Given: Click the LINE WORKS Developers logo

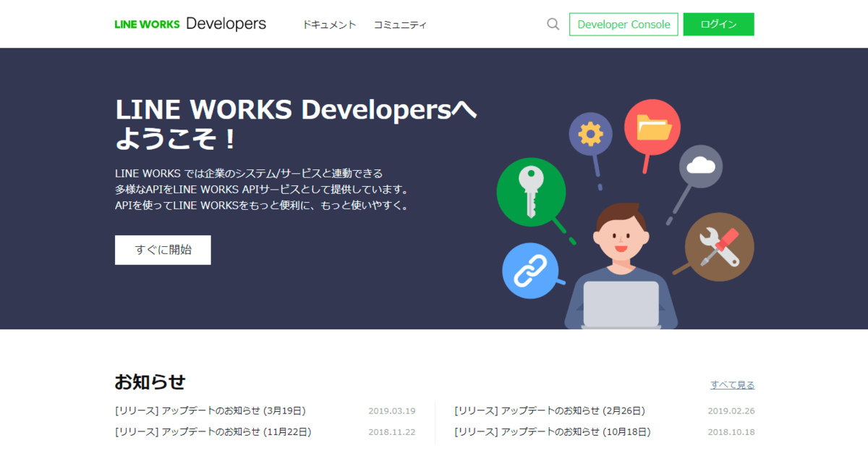Looking at the screenshot, I should click(190, 24).
